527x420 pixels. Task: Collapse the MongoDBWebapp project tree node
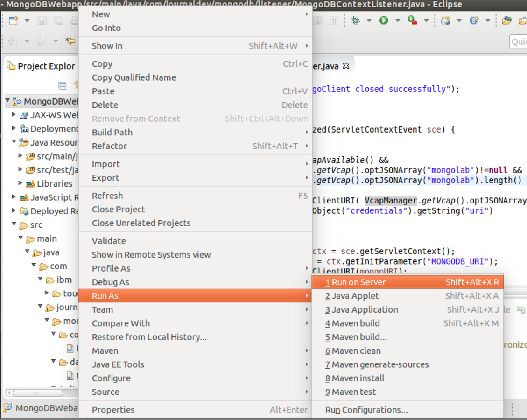tap(7, 100)
